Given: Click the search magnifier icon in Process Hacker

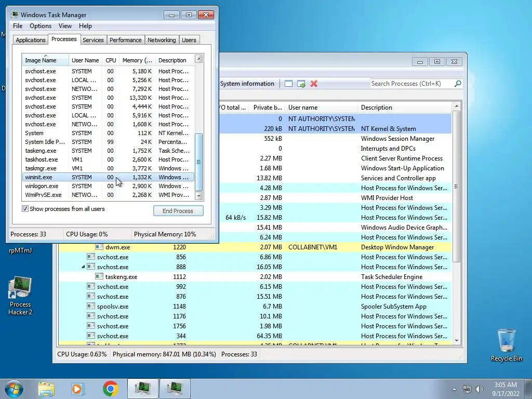Looking at the screenshot, I should point(458,83).
